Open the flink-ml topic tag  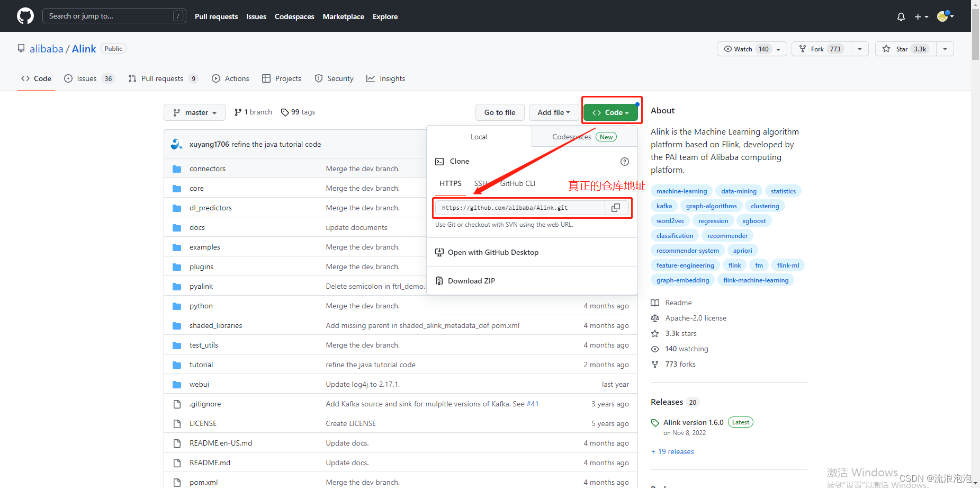click(x=788, y=265)
